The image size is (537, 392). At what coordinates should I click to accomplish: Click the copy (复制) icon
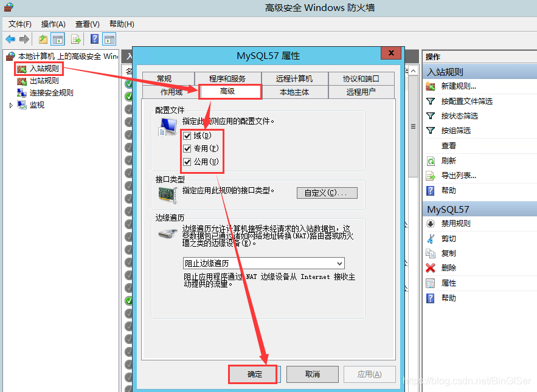coord(431,253)
